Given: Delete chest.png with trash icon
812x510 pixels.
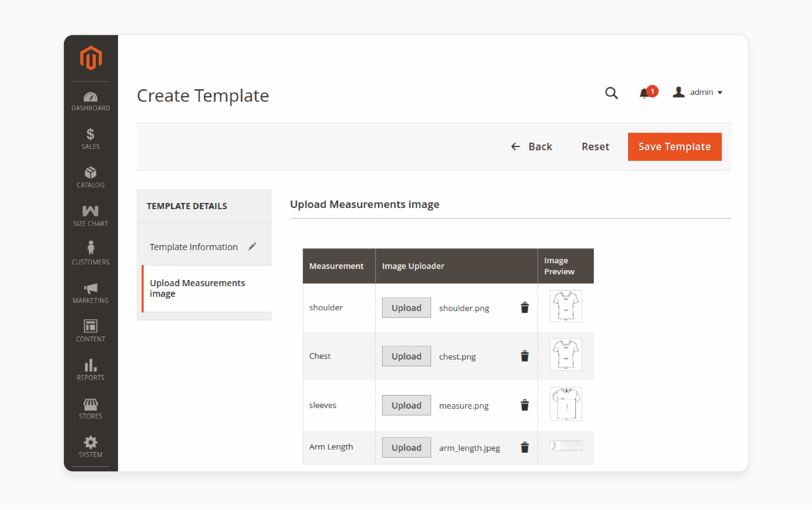Looking at the screenshot, I should 525,356.
